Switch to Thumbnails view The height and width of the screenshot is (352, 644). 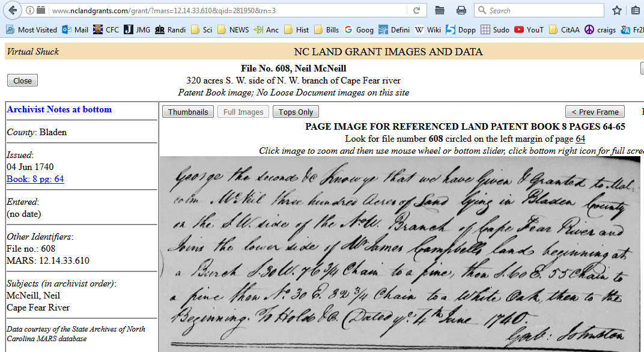(x=188, y=112)
